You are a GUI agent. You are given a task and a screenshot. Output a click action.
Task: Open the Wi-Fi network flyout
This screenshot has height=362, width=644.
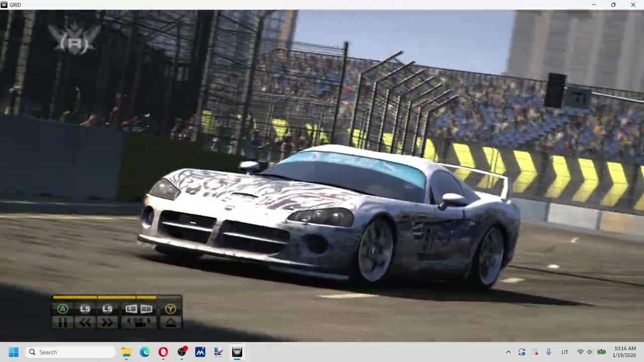580,352
